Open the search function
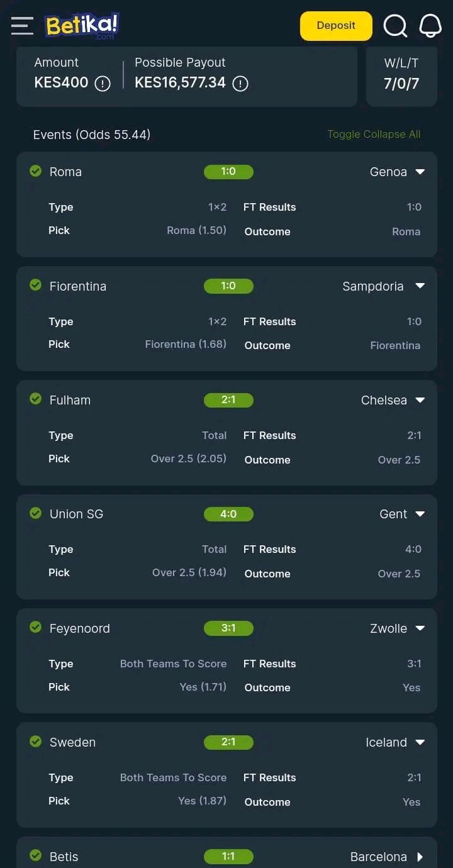 pyautogui.click(x=395, y=26)
